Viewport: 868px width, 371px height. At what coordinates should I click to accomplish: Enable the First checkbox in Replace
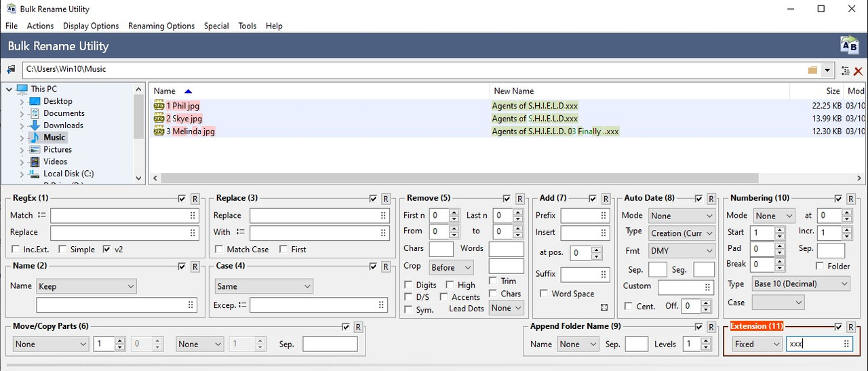[283, 250]
